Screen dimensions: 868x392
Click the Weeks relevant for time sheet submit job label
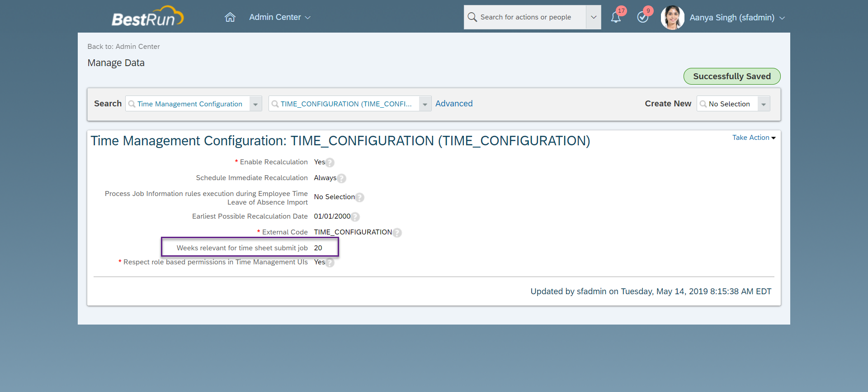pyautogui.click(x=242, y=248)
